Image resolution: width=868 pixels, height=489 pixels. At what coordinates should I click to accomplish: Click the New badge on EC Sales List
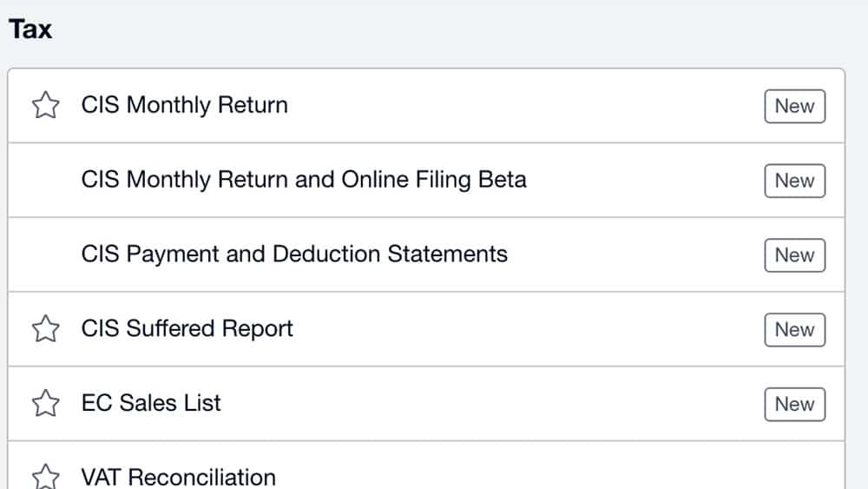(x=794, y=405)
